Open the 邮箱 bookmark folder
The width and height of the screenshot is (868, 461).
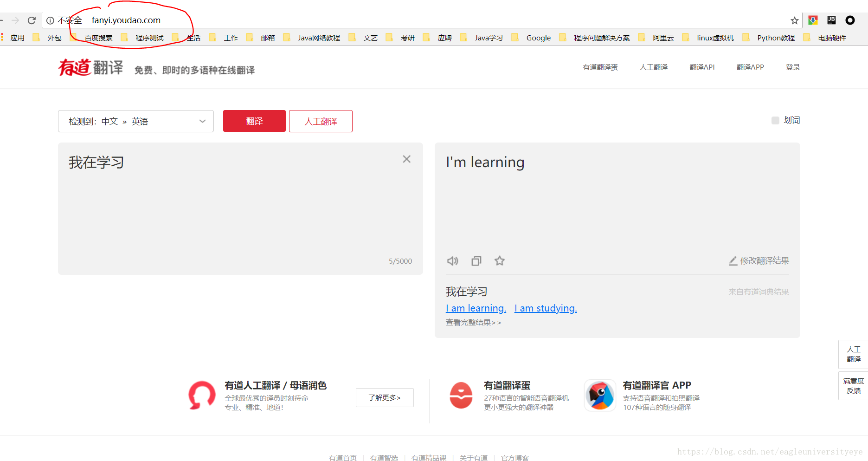coord(261,38)
